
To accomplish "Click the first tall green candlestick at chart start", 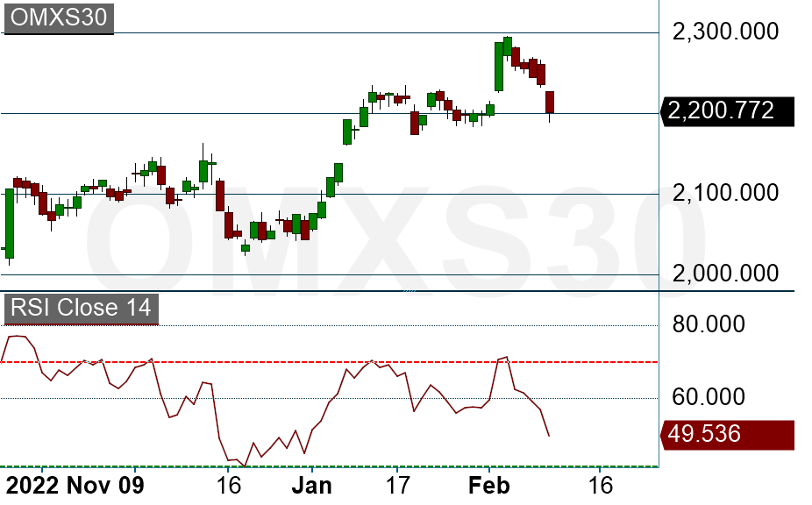I will coord(10,224).
